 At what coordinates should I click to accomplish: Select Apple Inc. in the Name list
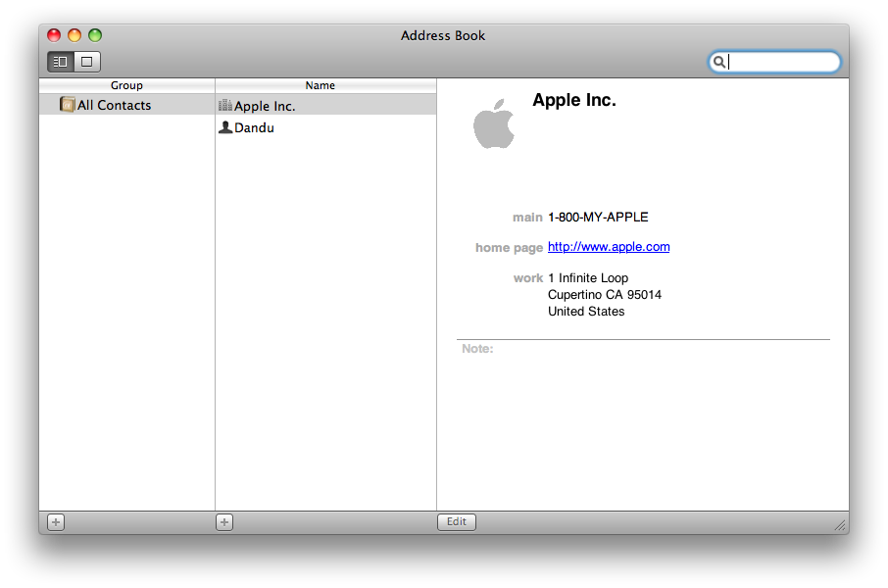(325, 106)
